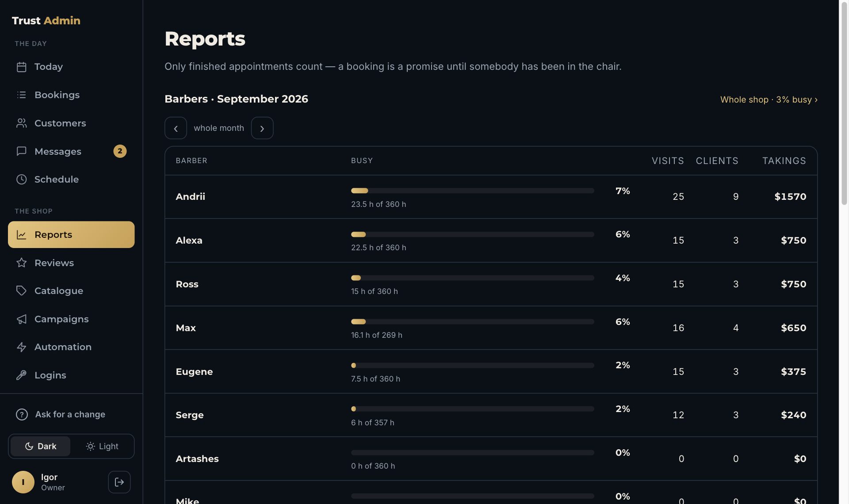Click the Schedule clock icon
Screen dimensions: 849x504
click(x=21, y=179)
